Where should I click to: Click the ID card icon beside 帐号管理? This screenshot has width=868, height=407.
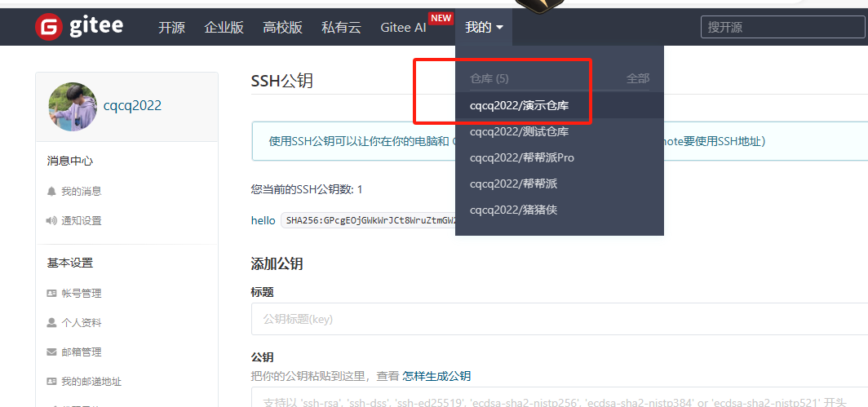[x=51, y=293]
